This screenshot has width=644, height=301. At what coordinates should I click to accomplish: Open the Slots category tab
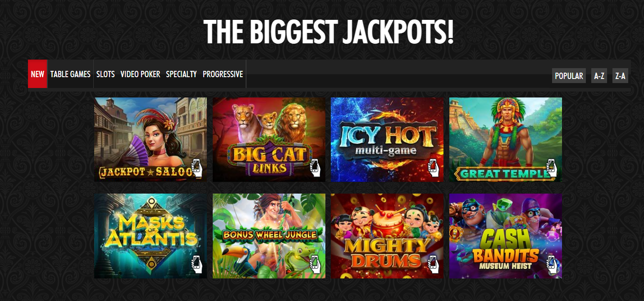point(105,74)
